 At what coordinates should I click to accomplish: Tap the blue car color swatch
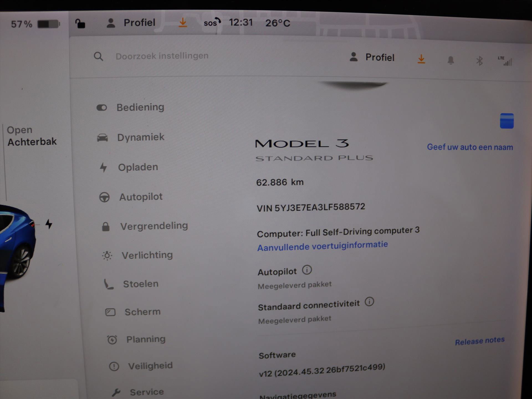point(507,121)
